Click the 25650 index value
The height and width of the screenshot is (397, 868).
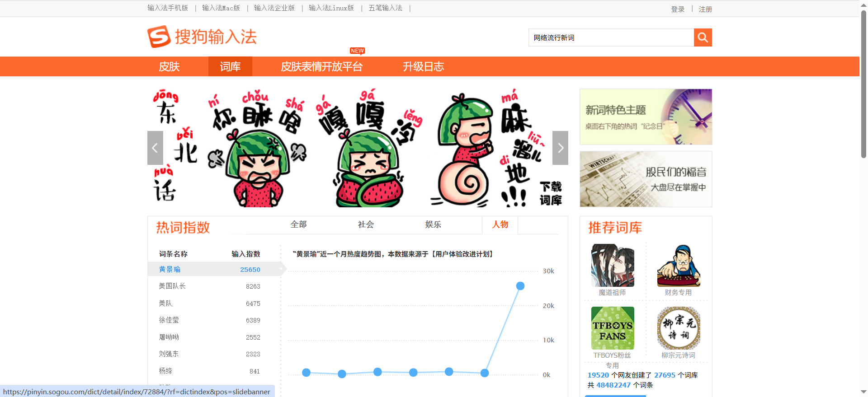click(250, 270)
